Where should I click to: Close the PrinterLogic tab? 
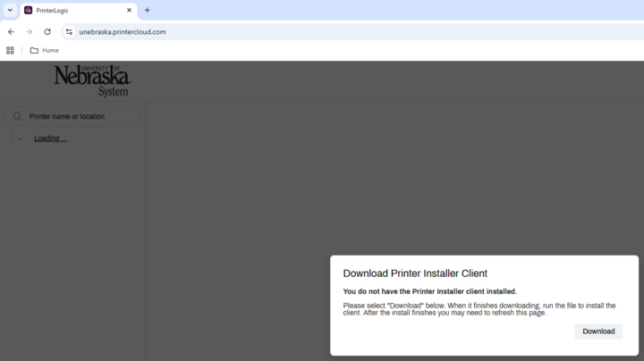pyautogui.click(x=129, y=10)
